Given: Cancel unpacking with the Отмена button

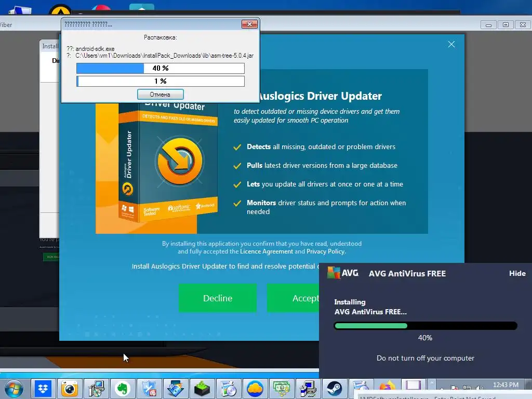Looking at the screenshot, I should 160,95.
